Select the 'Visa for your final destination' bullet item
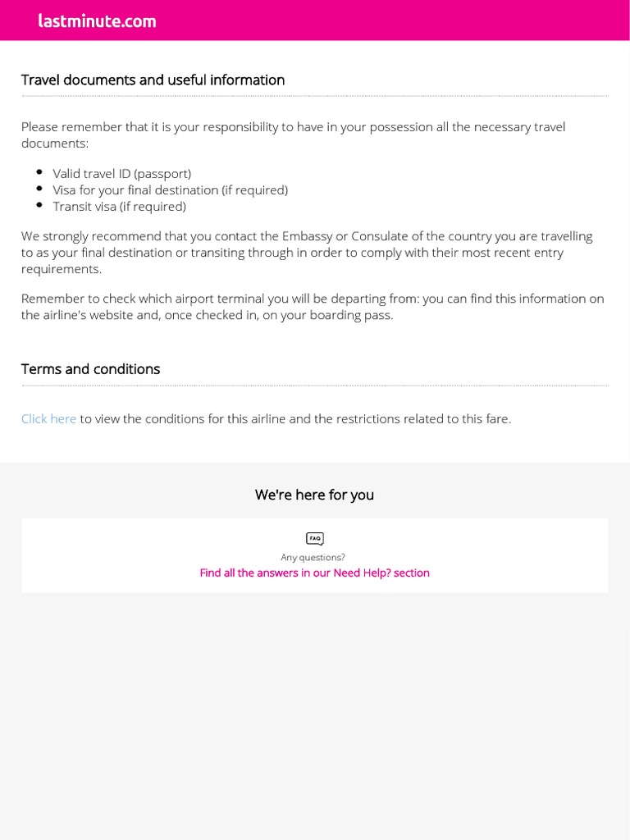 click(171, 190)
